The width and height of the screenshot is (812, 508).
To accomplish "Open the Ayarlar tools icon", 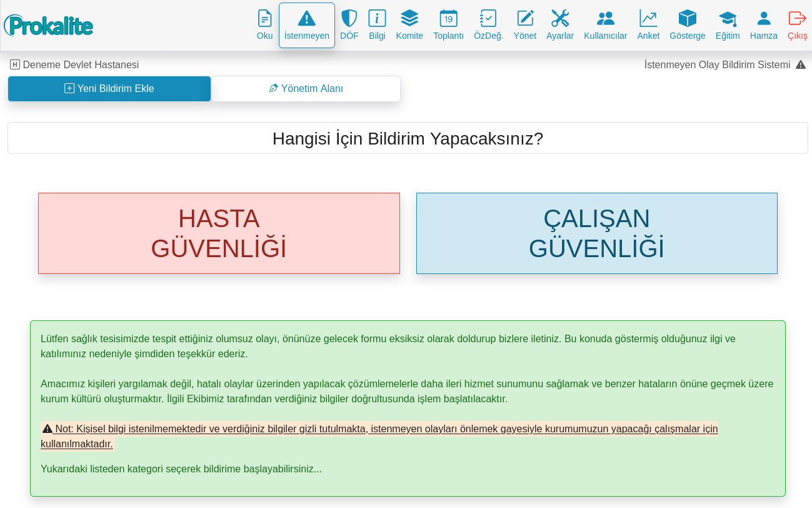I will (x=560, y=18).
